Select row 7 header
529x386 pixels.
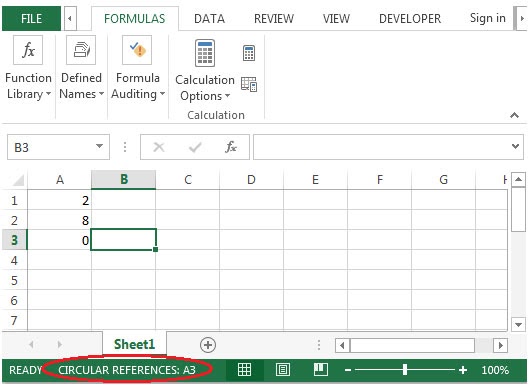click(x=14, y=320)
